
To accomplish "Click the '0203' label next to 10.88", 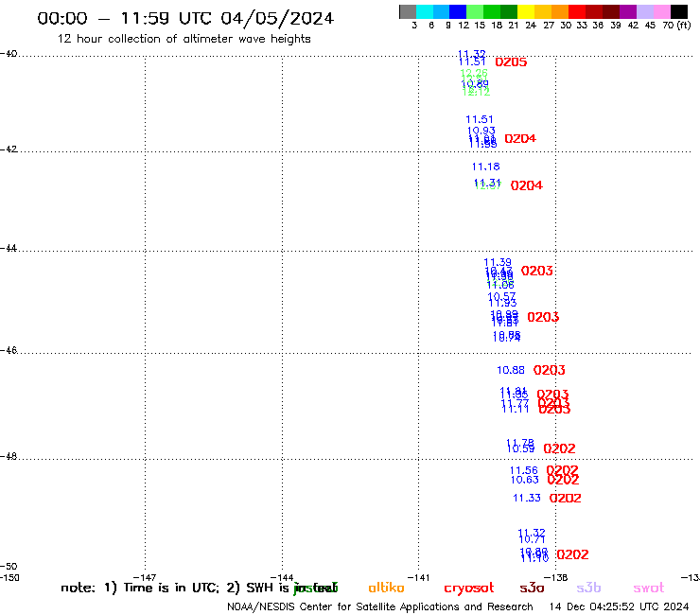I will 549,370.
